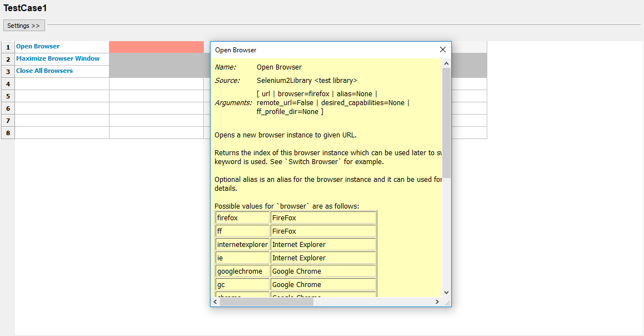Select row 4 header in the test grid
The image size is (644, 336).
pyautogui.click(x=7, y=83)
